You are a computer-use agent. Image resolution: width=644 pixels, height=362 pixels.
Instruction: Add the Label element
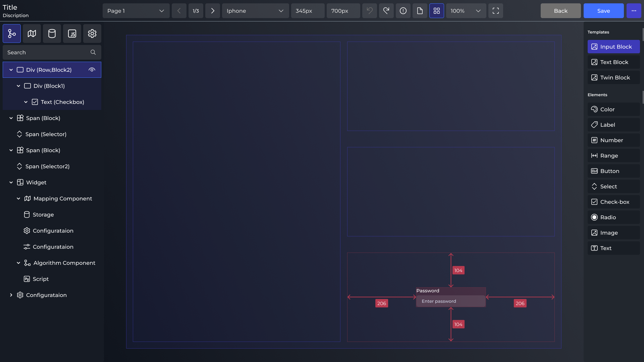(x=614, y=125)
